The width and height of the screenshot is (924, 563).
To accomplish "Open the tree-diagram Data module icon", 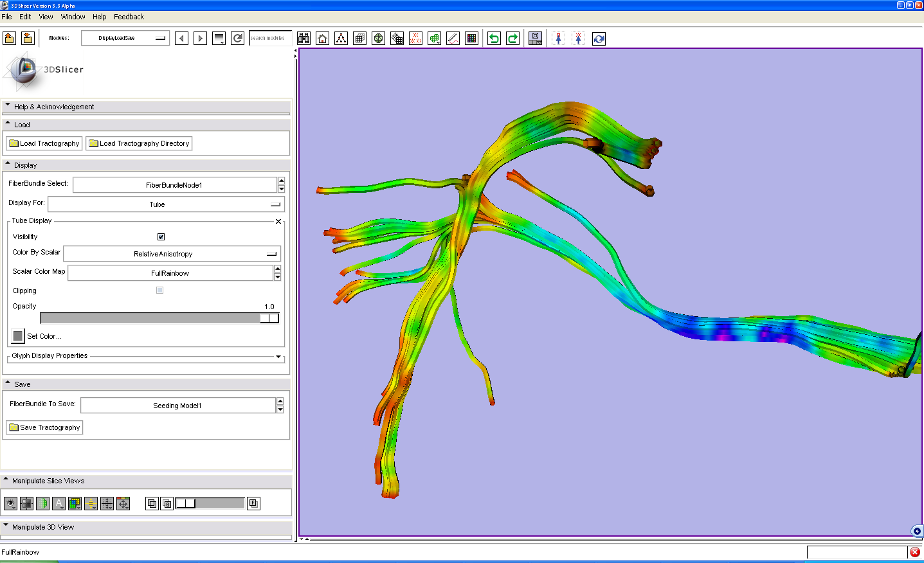I will [341, 39].
